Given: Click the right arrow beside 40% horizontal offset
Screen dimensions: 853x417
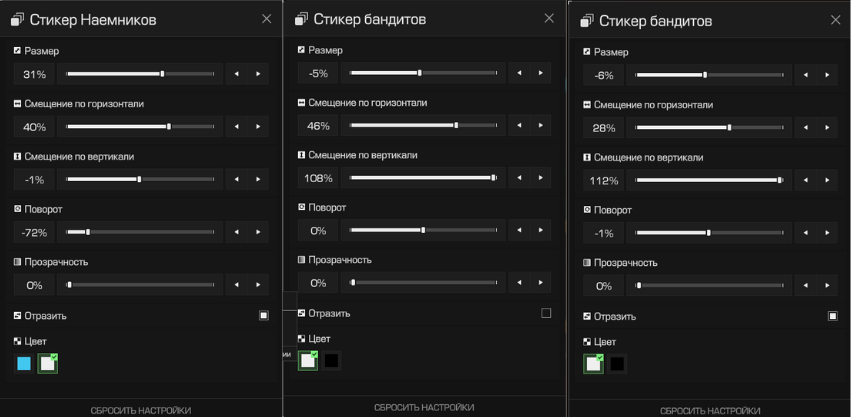Looking at the screenshot, I should [258, 127].
